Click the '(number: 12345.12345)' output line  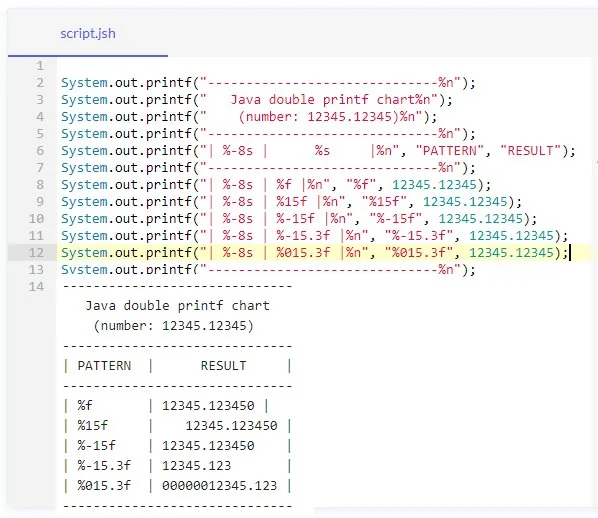[x=174, y=326]
